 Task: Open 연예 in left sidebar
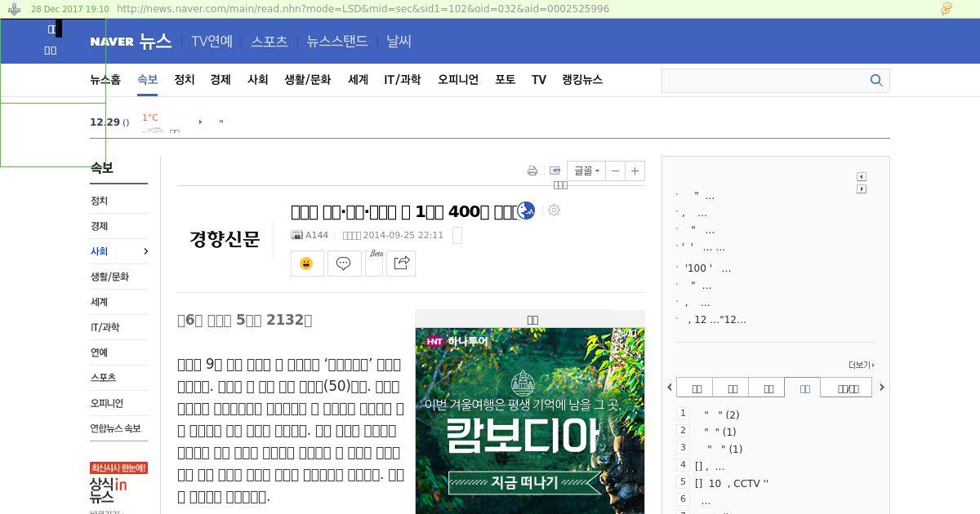point(99,352)
